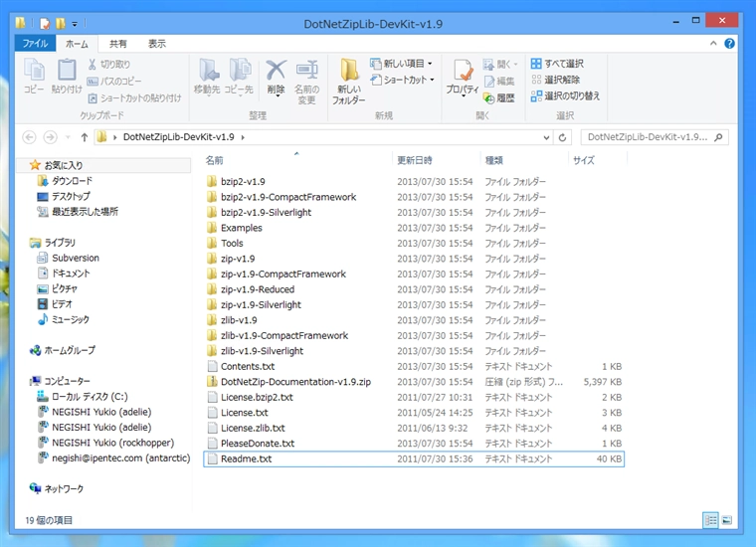This screenshot has width=756, height=547.
Task: Create a New folder (新しいフォルダー)
Action: 348,81
